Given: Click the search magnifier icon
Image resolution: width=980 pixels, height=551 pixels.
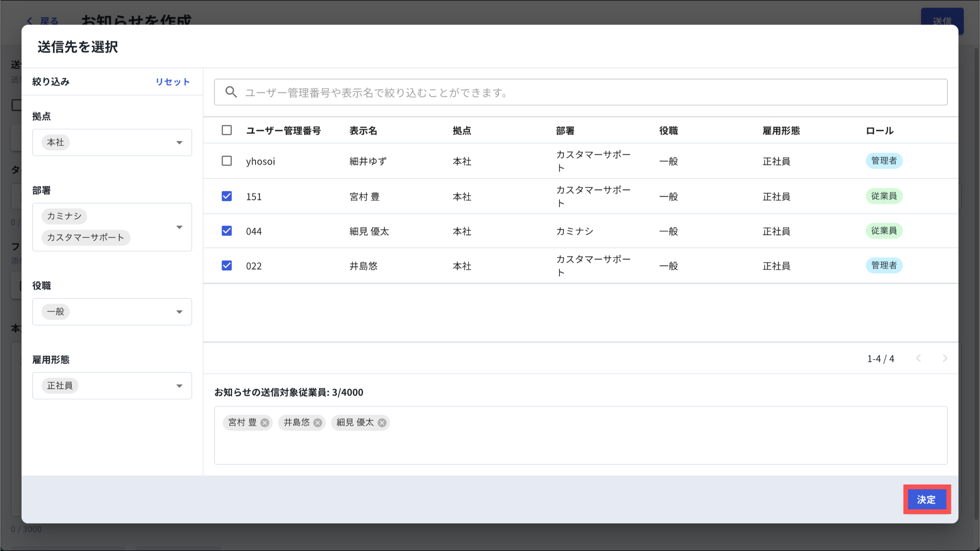Looking at the screenshot, I should coord(231,92).
